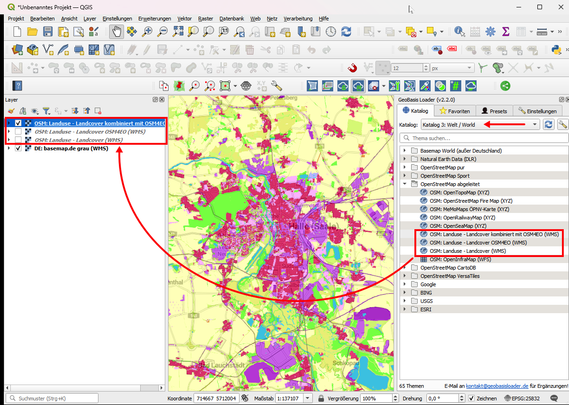Open the Vektor menu
This screenshot has height=405, width=569.
pyautogui.click(x=184, y=19)
